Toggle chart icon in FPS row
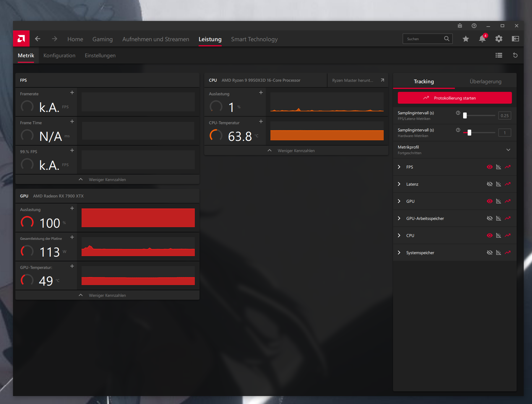532x404 pixels. (x=499, y=167)
